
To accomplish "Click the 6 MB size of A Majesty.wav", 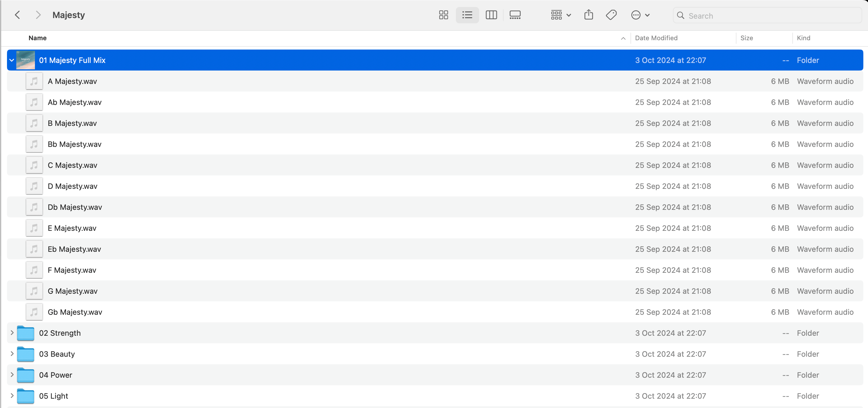I will 780,81.
